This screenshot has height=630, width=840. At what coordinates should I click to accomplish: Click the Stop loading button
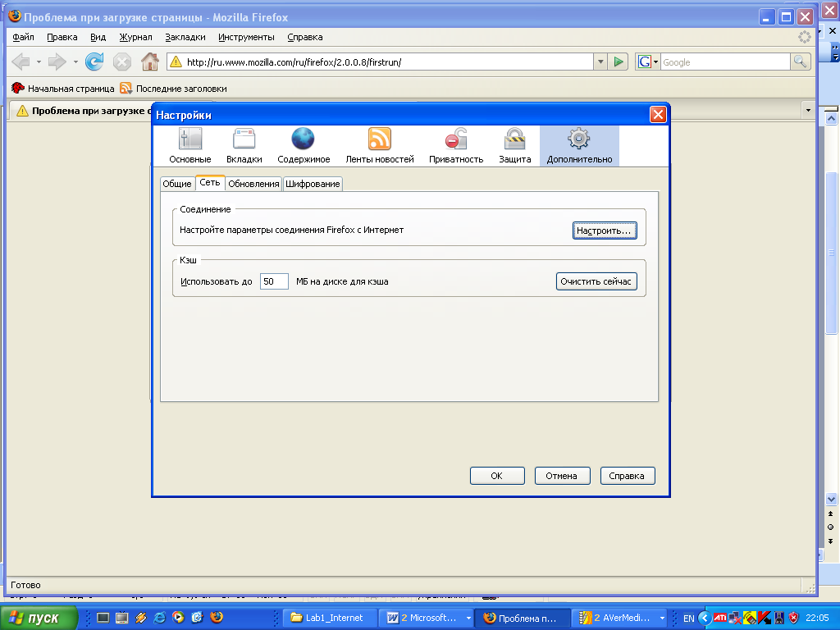coord(122,62)
